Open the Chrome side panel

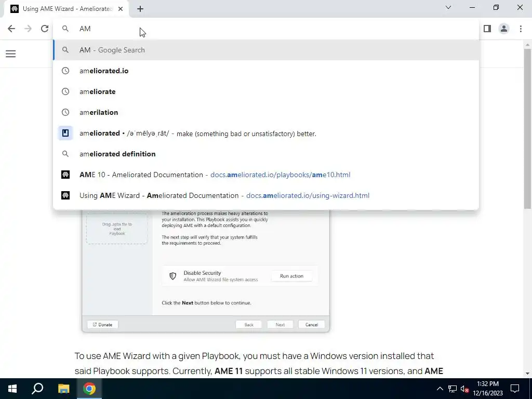[487, 29]
